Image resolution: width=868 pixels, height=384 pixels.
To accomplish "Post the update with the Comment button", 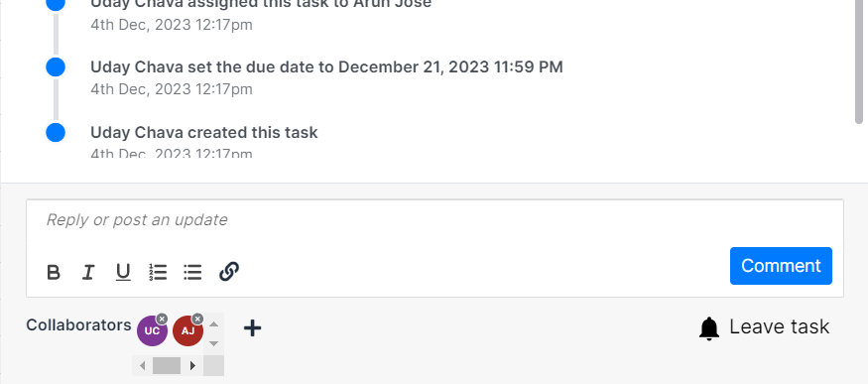I will [x=781, y=266].
